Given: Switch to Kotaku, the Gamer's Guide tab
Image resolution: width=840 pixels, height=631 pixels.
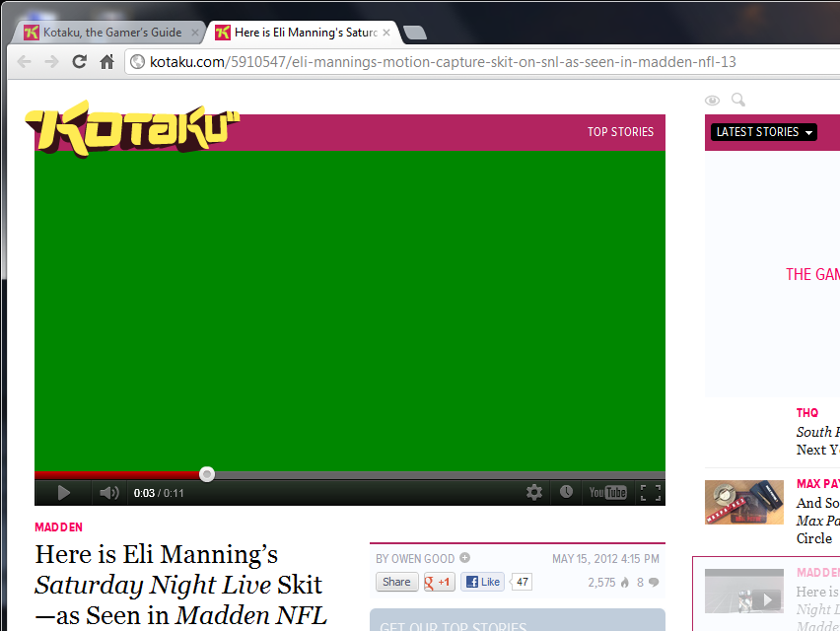Looking at the screenshot, I should (x=110, y=33).
